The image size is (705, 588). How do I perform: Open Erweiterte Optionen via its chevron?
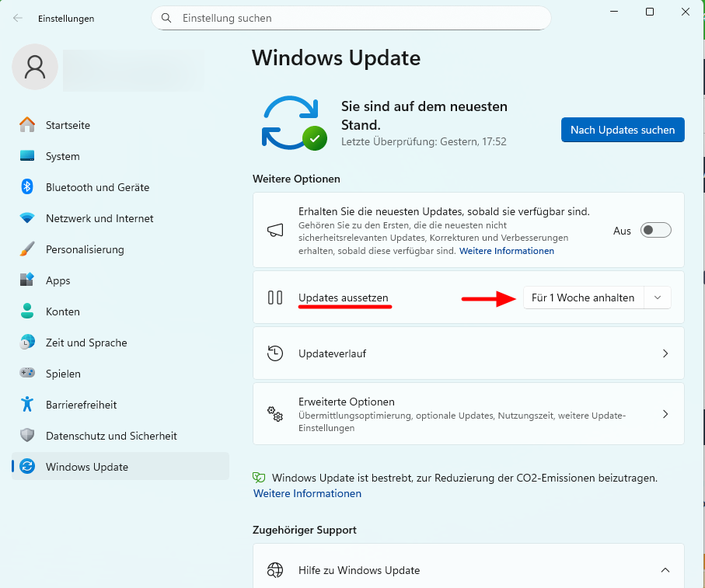tap(665, 414)
